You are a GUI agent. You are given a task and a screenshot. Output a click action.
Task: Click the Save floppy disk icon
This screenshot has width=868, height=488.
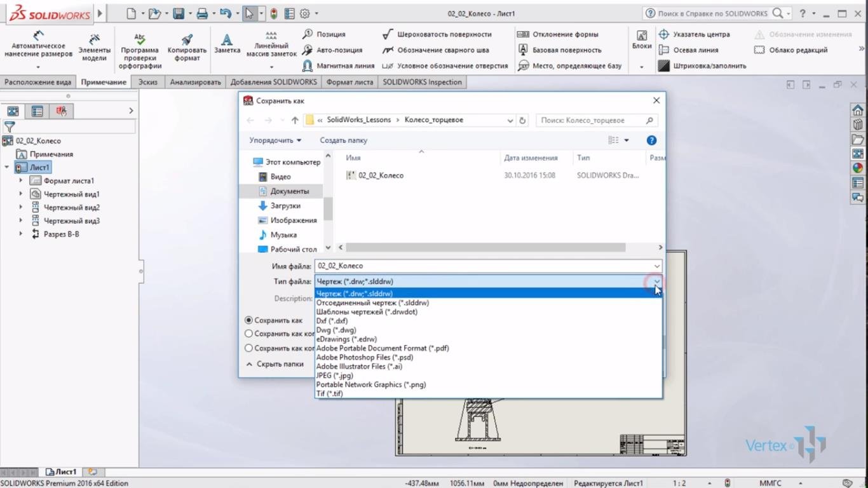point(179,13)
